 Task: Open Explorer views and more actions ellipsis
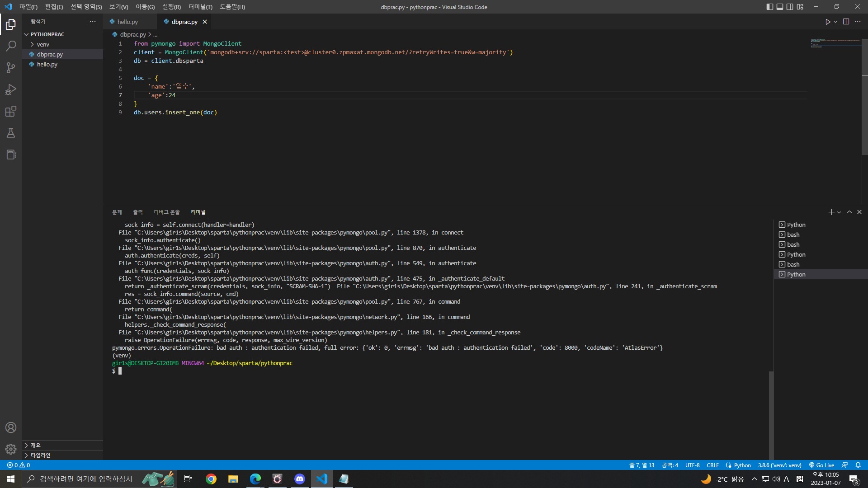point(93,22)
